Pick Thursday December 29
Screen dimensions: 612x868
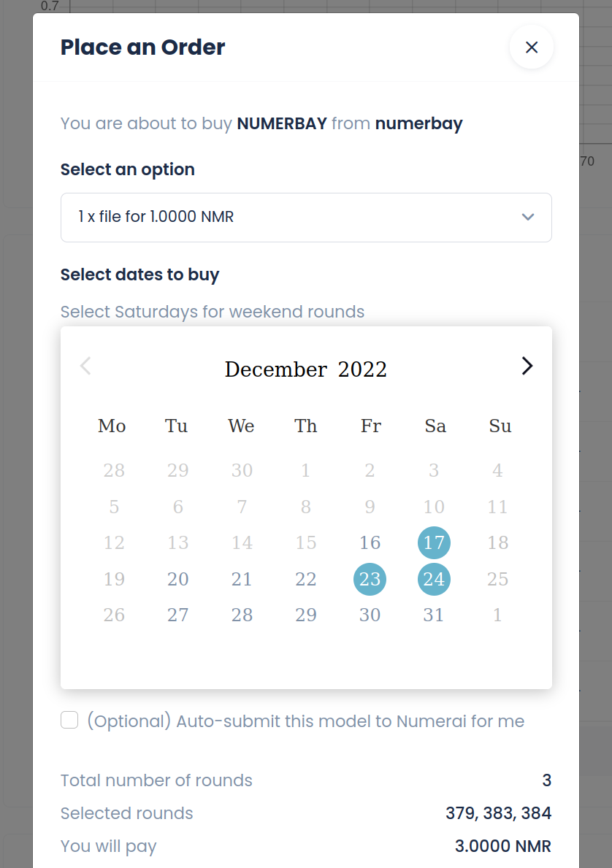pos(306,615)
